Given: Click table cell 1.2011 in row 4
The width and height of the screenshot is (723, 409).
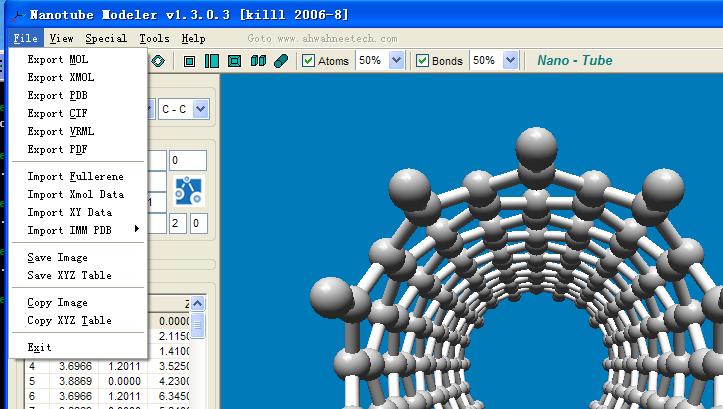Looking at the screenshot, I should (124, 366).
